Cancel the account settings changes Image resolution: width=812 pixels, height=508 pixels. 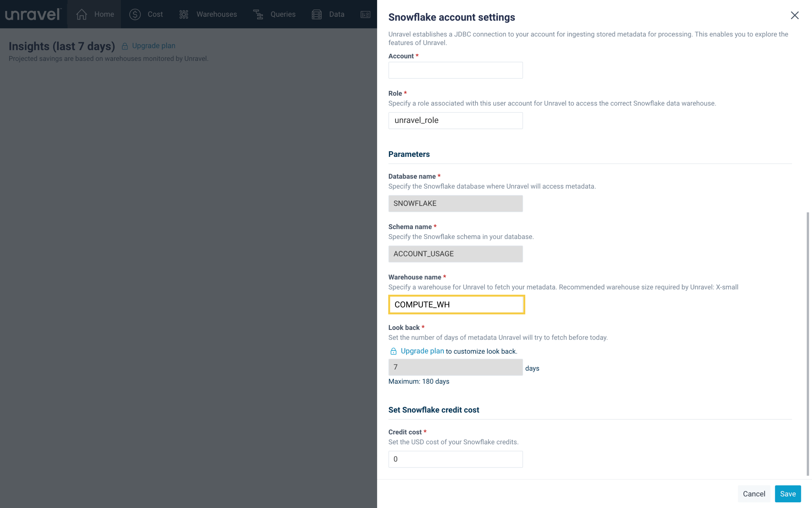pos(754,493)
